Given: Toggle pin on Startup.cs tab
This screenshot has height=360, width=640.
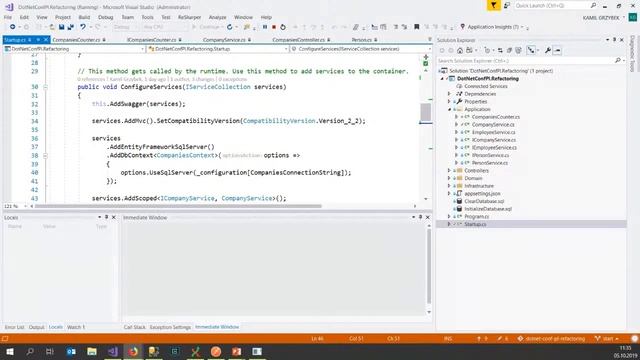Looking at the screenshot, I should [x=38, y=40].
